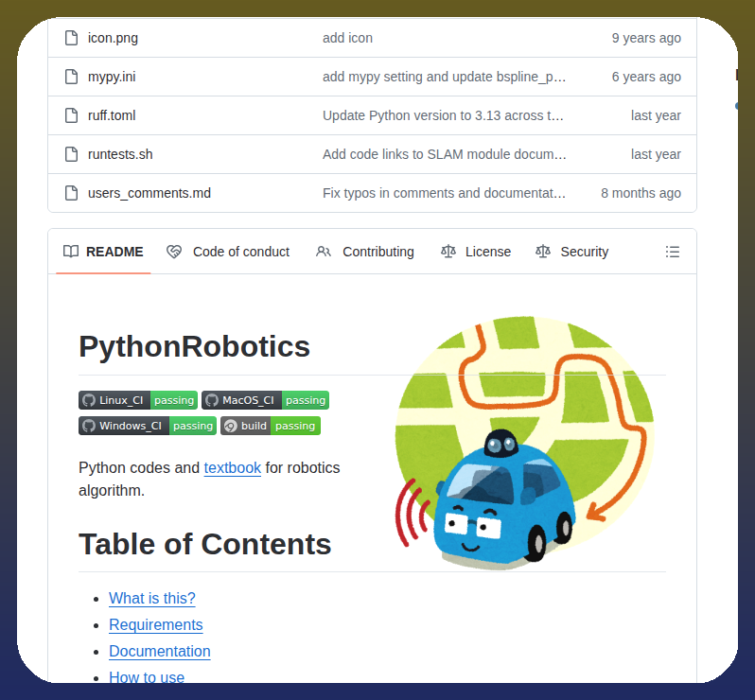Click the build passing badge
This screenshot has height=700, width=755.
coord(271,426)
